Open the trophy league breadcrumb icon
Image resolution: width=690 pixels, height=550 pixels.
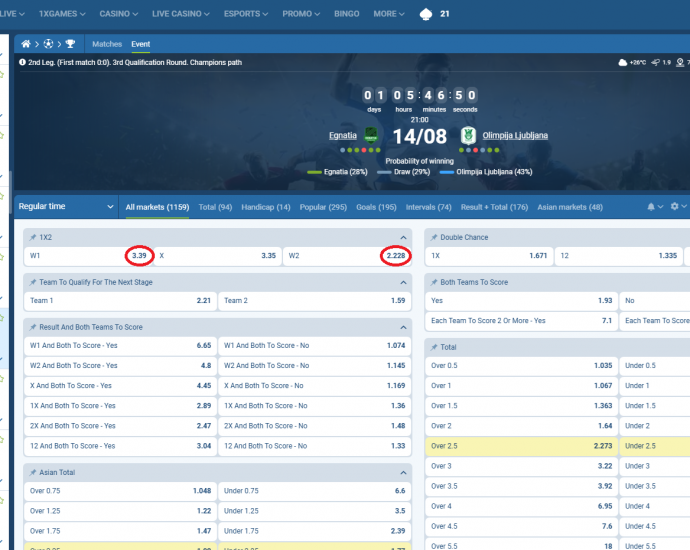pos(70,44)
